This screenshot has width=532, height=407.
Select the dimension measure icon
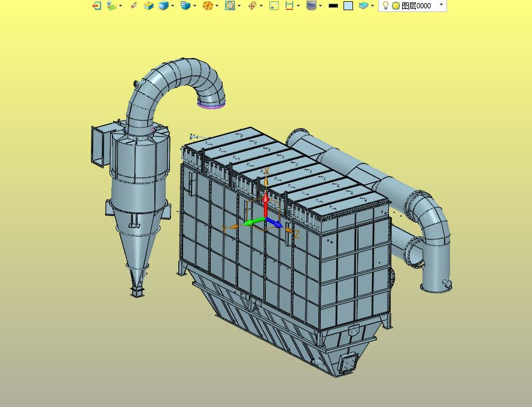(x=289, y=5)
